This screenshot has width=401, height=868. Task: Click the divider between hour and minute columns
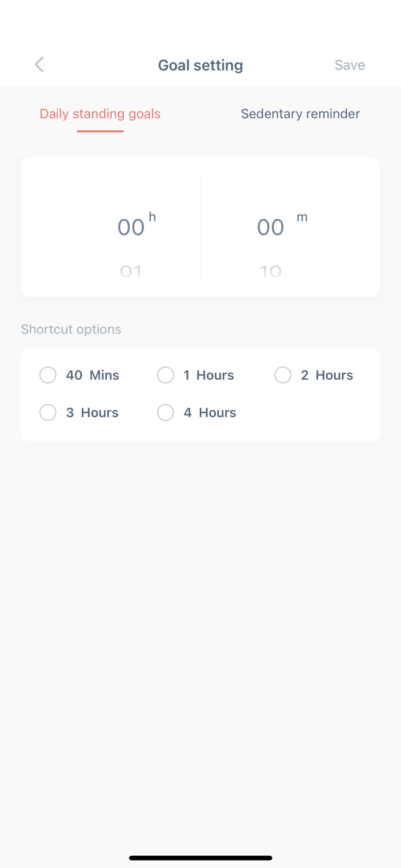coord(200,227)
